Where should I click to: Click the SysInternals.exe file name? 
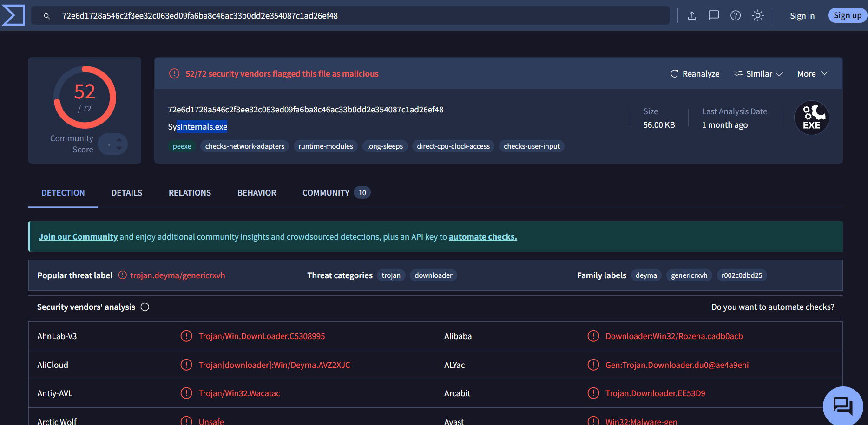pyautogui.click(x=197, y=127)
